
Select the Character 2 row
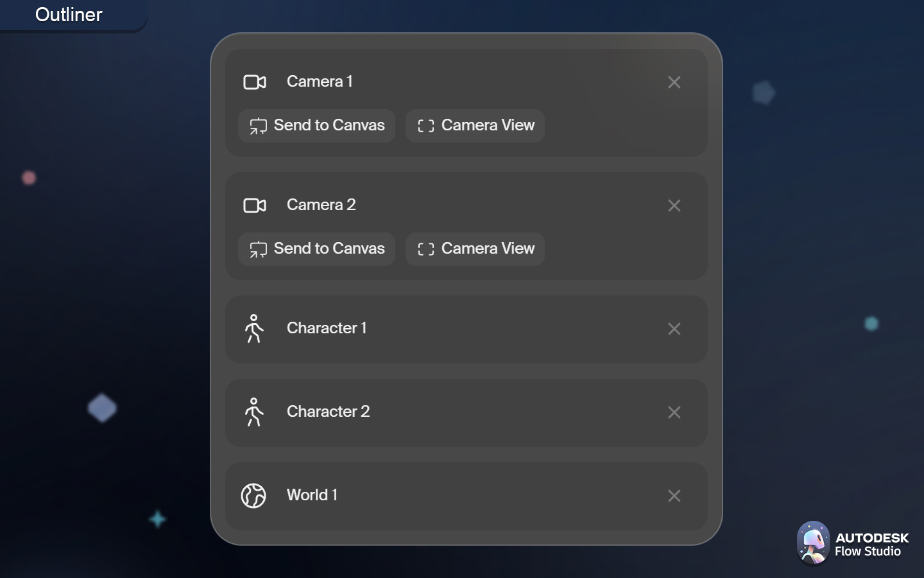tap(466, 412)
